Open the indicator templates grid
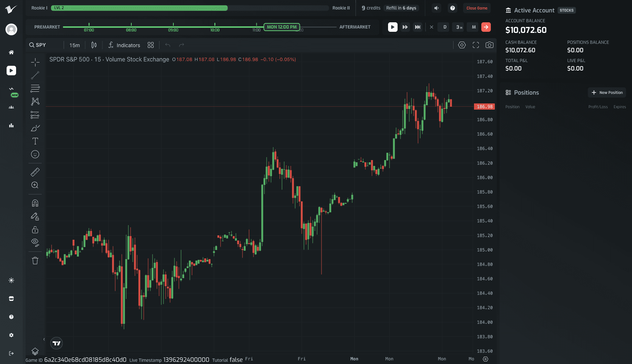632x364 pixels. pyautogui.click(x=151, y=45)
